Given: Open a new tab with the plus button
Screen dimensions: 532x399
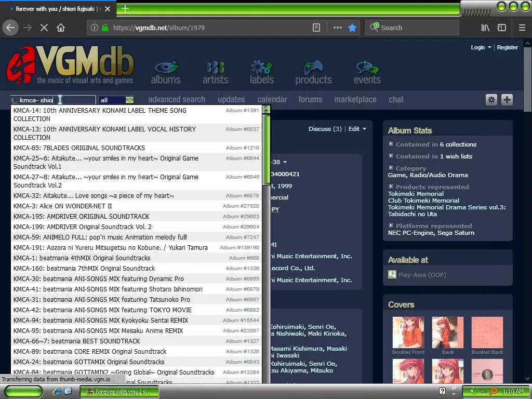Looking at the screenshot, I should [125, 8].
